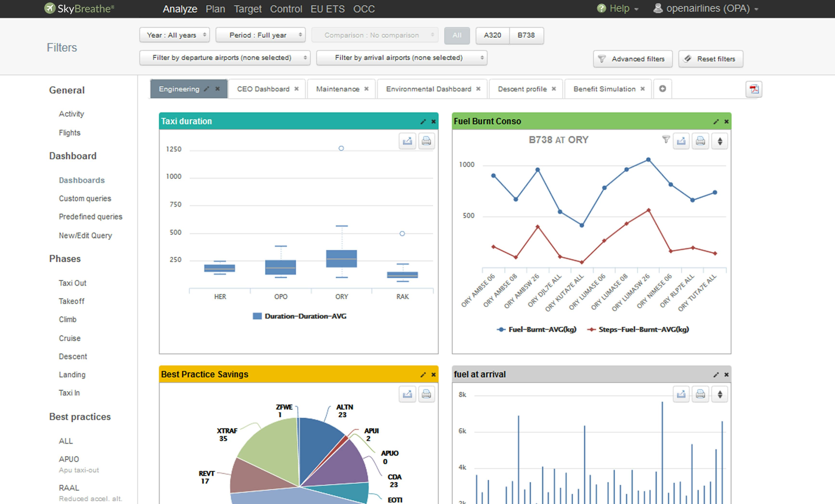
Task: Open the Year: All years dropdown
Action: coord(175,35)
